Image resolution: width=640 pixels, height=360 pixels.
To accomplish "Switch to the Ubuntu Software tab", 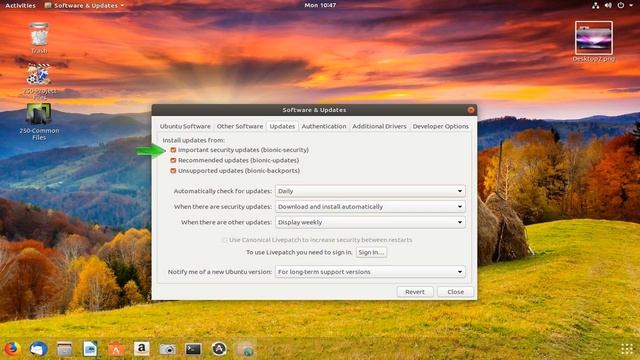I will pyautogui.click(x=185, y=127).
